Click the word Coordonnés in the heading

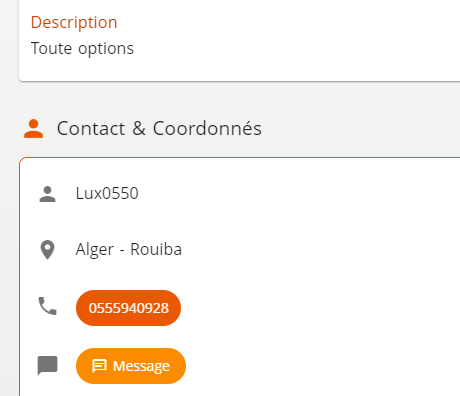[x=207, y=128]
